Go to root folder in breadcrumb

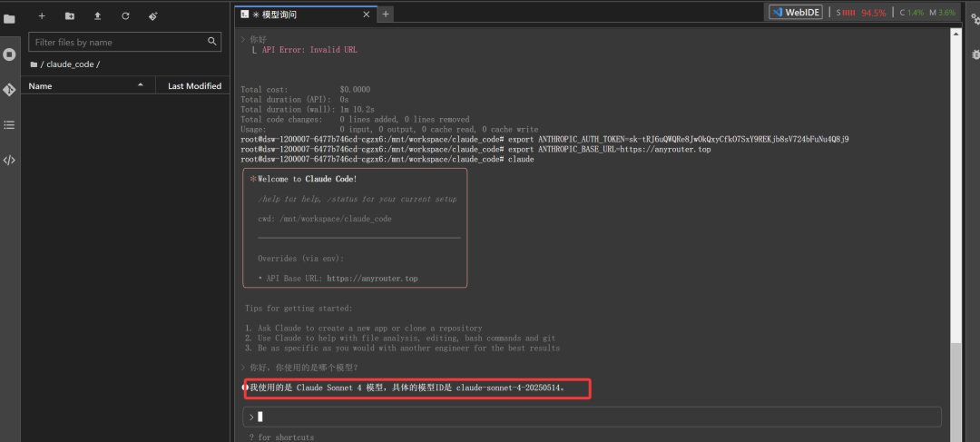click(34, 64)
